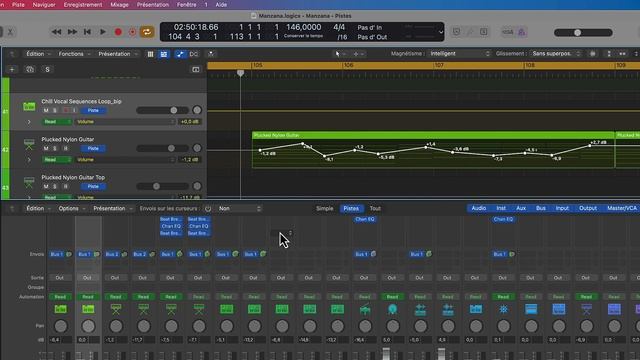This screenshot has width=640, height=360.
Task: Click bar 107 in the timeline ruler
Action: tap(439, 65)
